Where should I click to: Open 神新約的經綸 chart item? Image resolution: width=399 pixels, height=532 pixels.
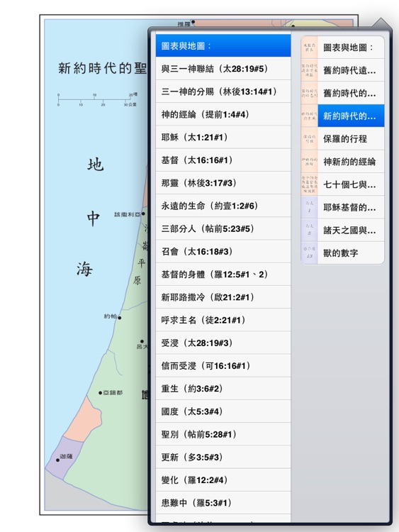[343, 162]
